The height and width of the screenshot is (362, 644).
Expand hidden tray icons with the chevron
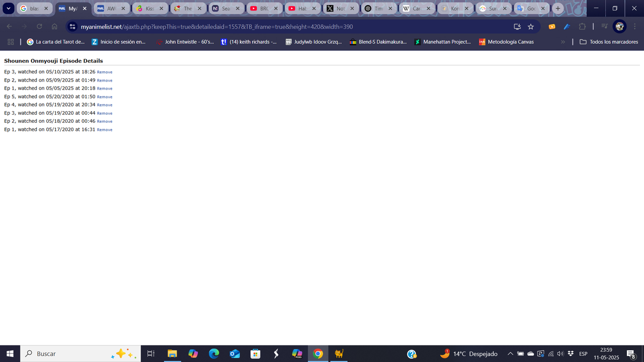point(510,353)
